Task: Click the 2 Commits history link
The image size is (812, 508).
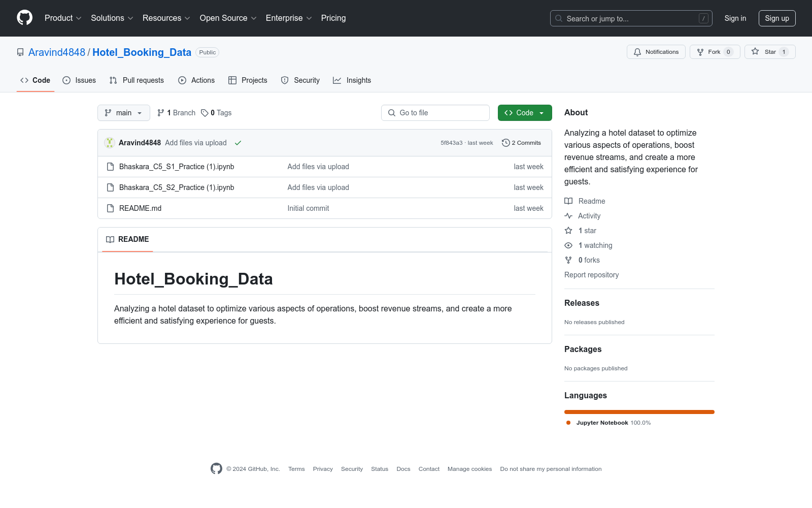Action: tap(521, 143)
